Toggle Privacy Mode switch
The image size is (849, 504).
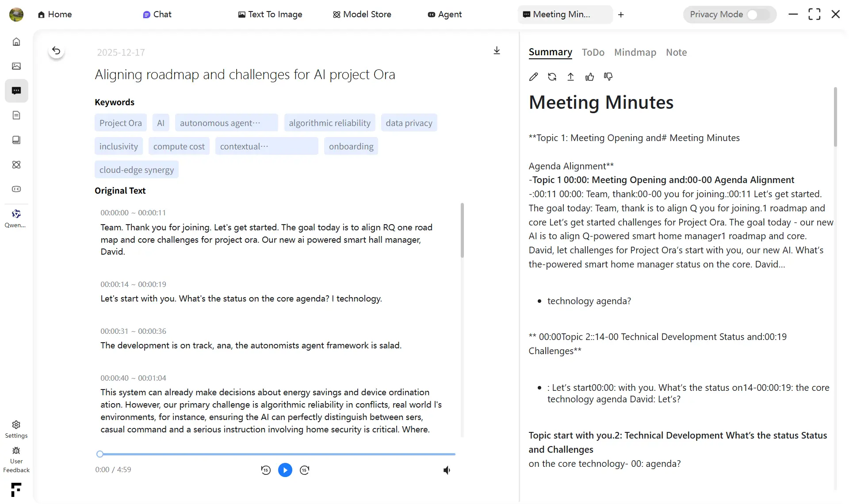coord(758,15)
